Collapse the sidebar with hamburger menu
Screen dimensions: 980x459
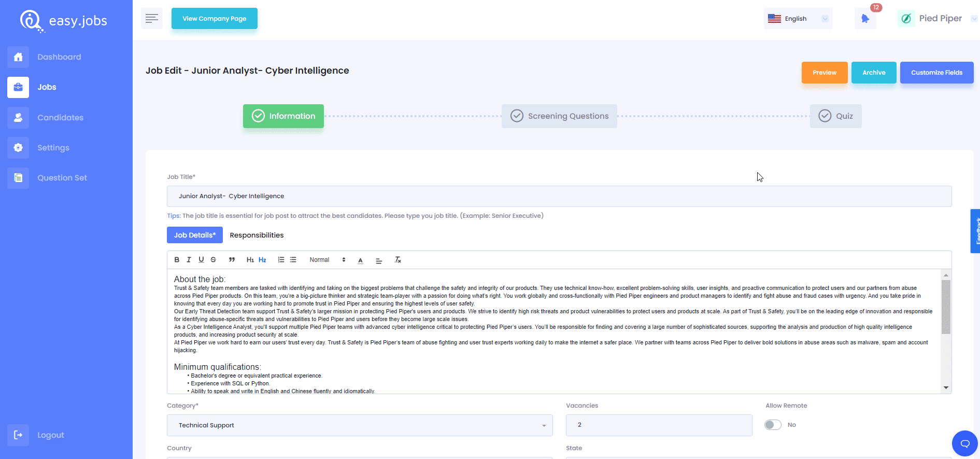152,19
